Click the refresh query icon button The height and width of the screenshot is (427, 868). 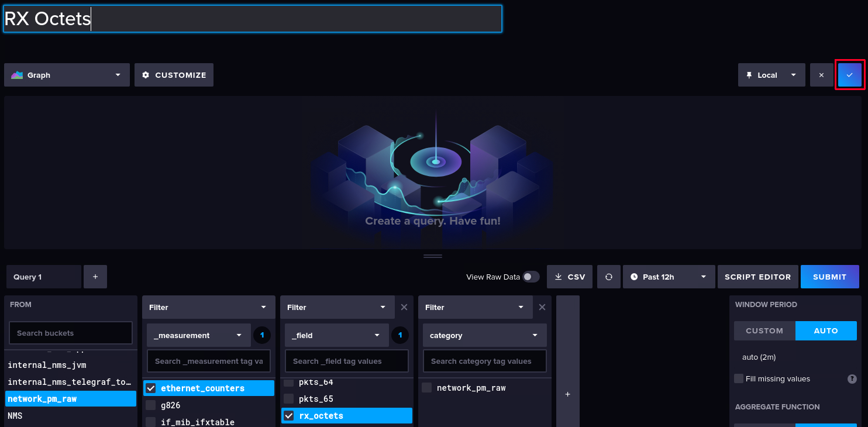click(x=609, y=277)
